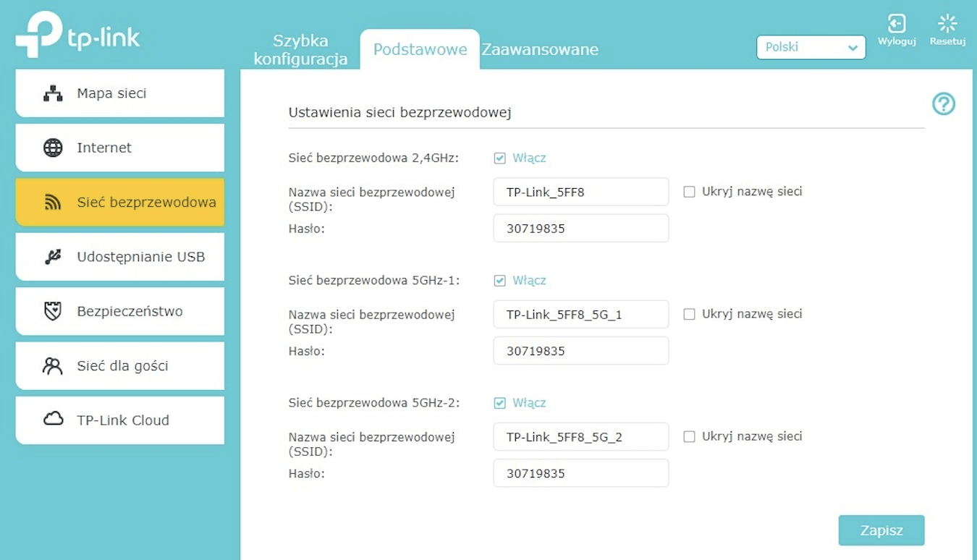Select the Podstawowe tab
Image resolution: width=977 pixels, height=560 pixels.
tap(420, 50)
